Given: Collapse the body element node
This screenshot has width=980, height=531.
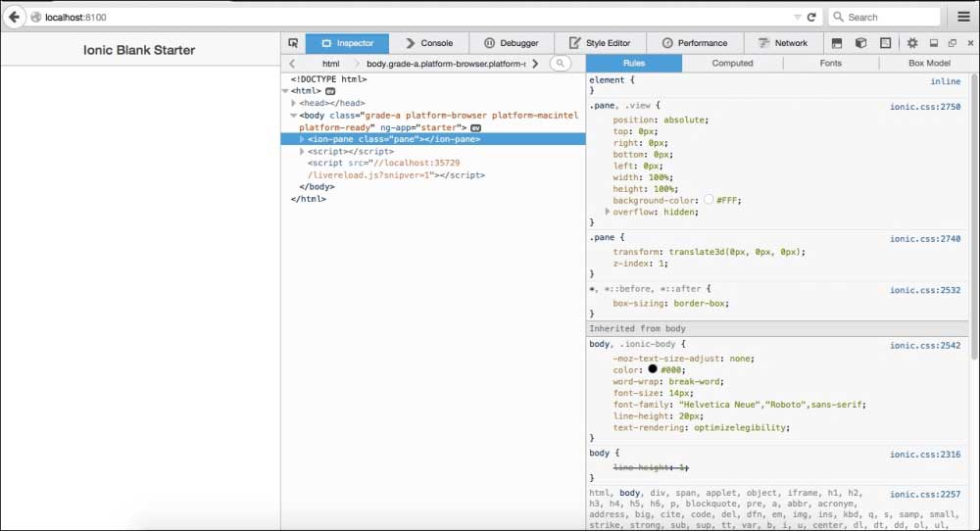Looking at the screenshot, I should click(x=294, y=115).
